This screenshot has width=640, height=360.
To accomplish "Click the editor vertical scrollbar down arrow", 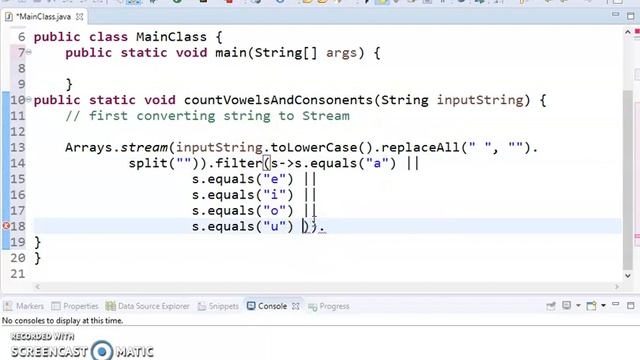I will click(x=628, y=276).
